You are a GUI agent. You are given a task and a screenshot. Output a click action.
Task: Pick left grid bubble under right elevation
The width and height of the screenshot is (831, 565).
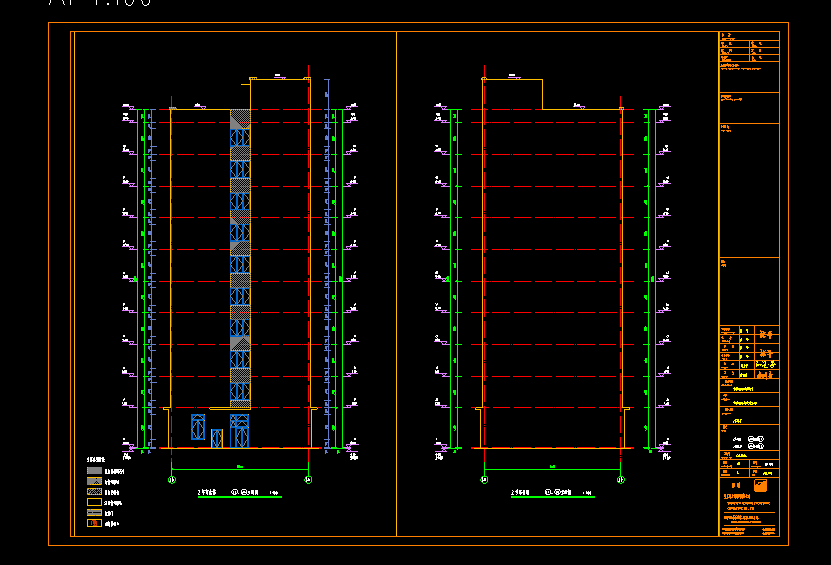pyautogui.click(x=484, y=480)
